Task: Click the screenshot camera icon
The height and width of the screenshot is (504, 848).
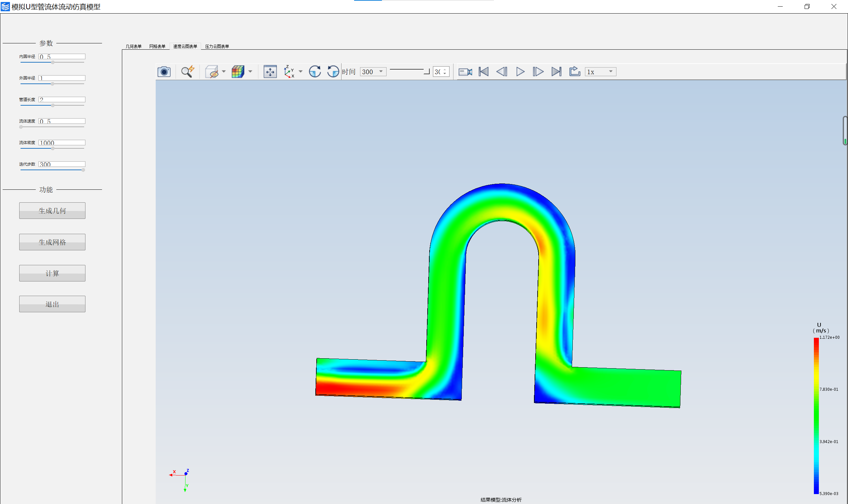Action: tap(164, 72)
